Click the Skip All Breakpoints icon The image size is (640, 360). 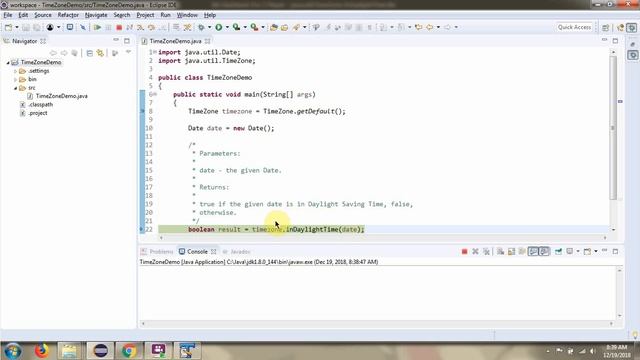[83, 27]
